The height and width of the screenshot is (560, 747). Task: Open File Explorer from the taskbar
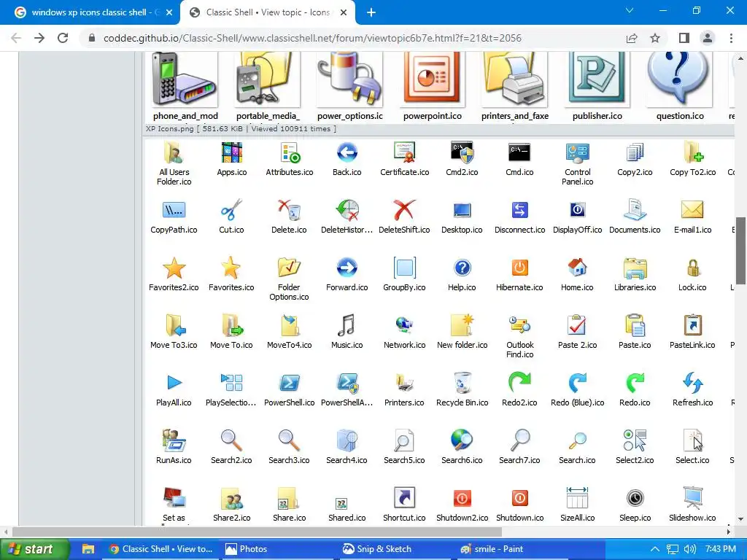pos(88,549)
